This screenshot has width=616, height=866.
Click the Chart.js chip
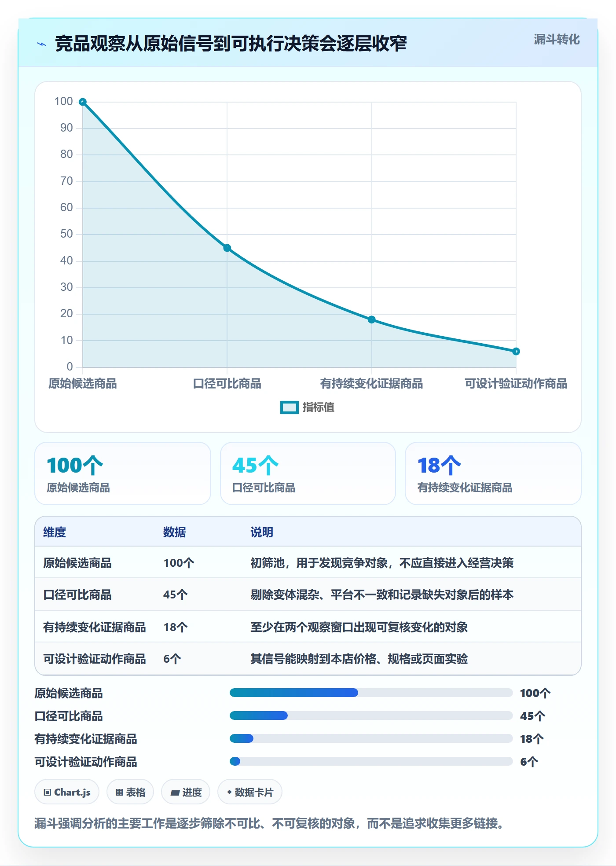pos(67,792)
